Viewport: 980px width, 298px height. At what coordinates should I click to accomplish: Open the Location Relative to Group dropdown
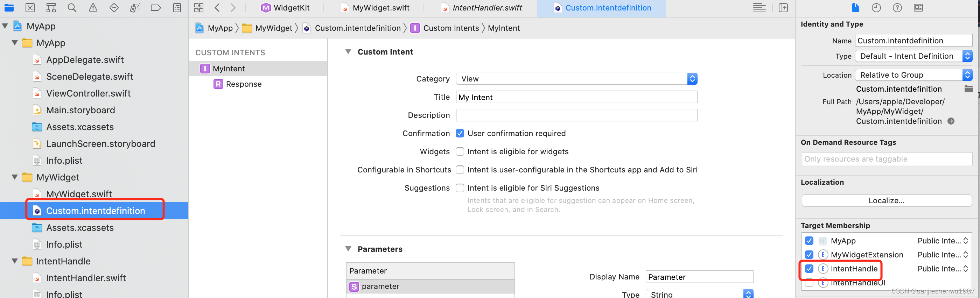coord(913,75)
